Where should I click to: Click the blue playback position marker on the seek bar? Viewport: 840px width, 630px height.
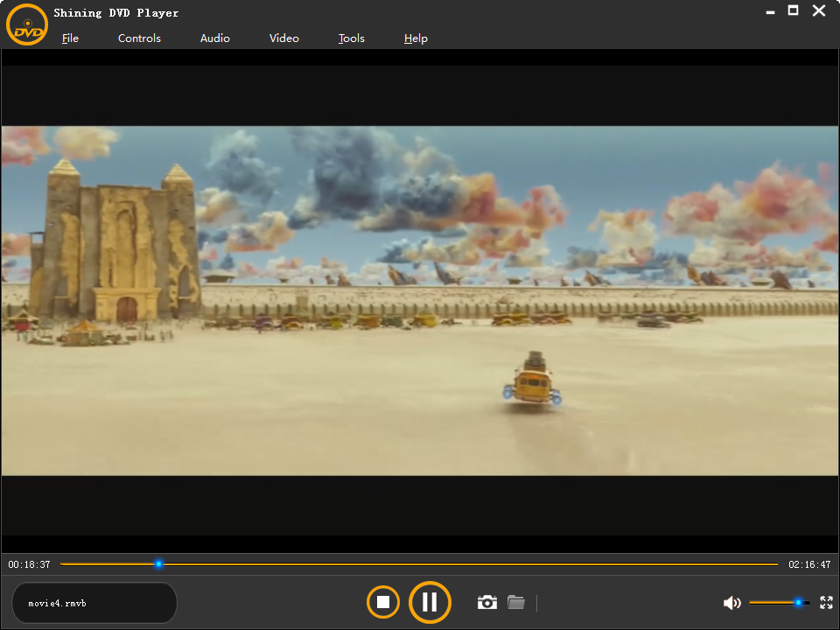tap(158, 564)
